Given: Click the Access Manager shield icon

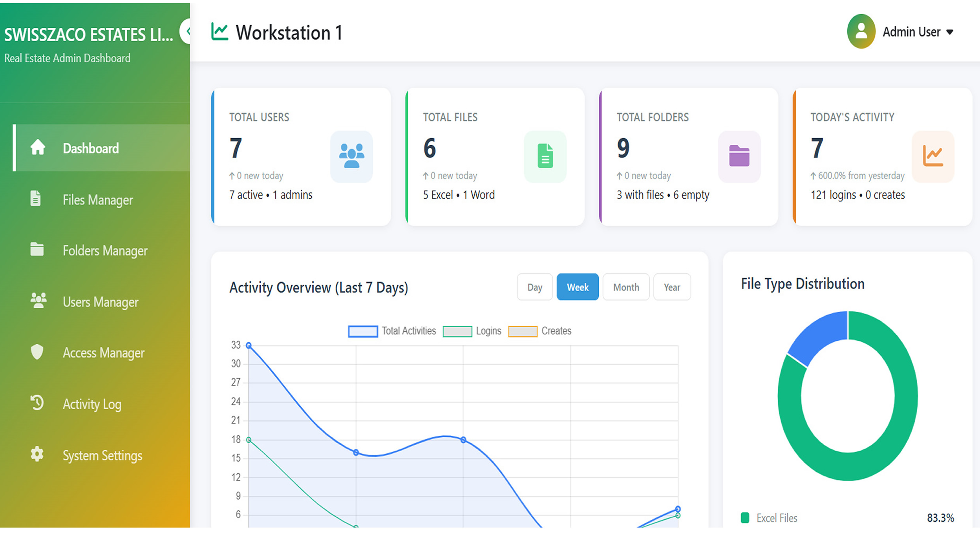Looking at the screenshot, I should pos(37,352).
